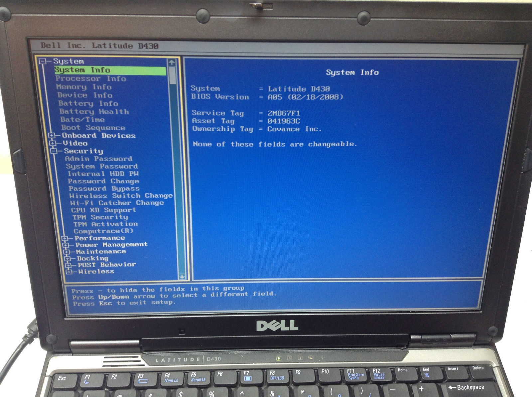Select Password Bypass option
This screenshot has width=532, height=397.
coord(104,188)
